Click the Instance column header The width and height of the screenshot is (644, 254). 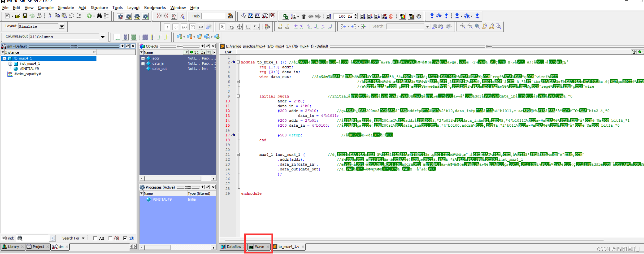click(x=49, y=52)
